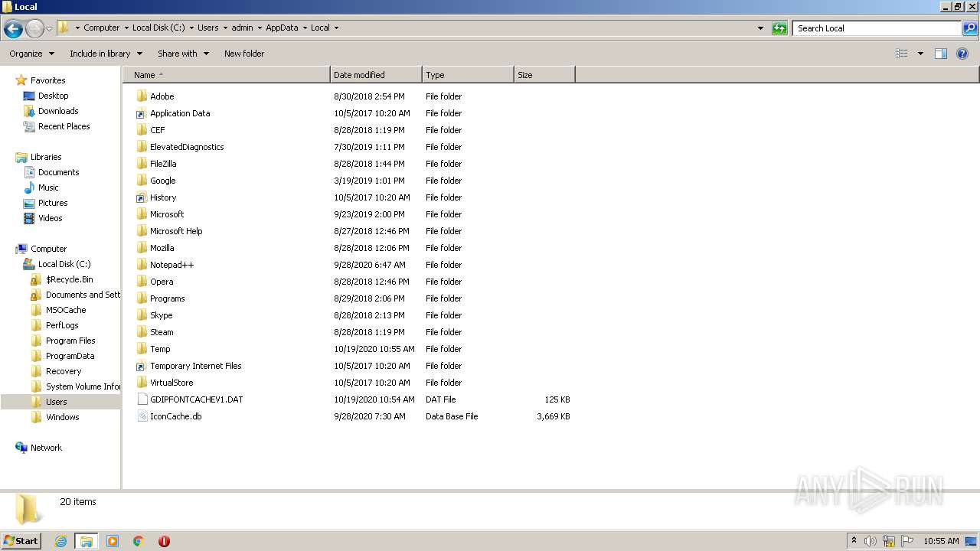
Task: Expand the dropdown arrow after Users breadcrumb
Action: point(225,28)
